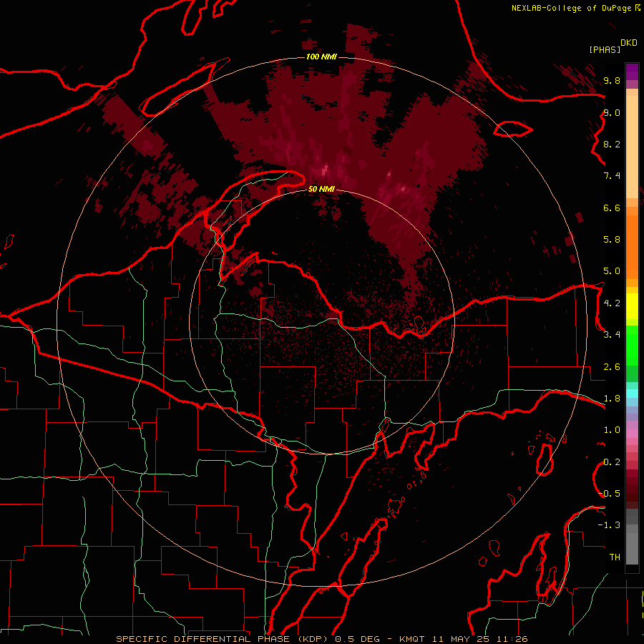Click the 1.8 legend value
644x644 pixels.
pos(612,399)
